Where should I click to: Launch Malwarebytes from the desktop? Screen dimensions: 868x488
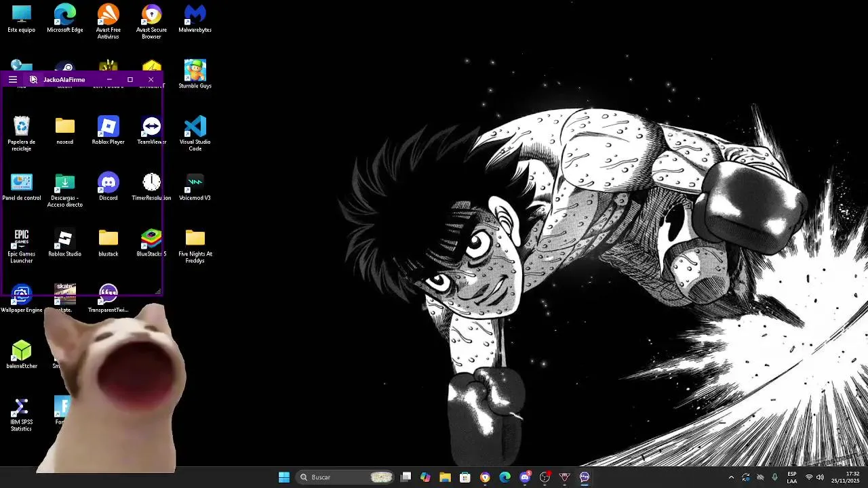pos(195,19)
